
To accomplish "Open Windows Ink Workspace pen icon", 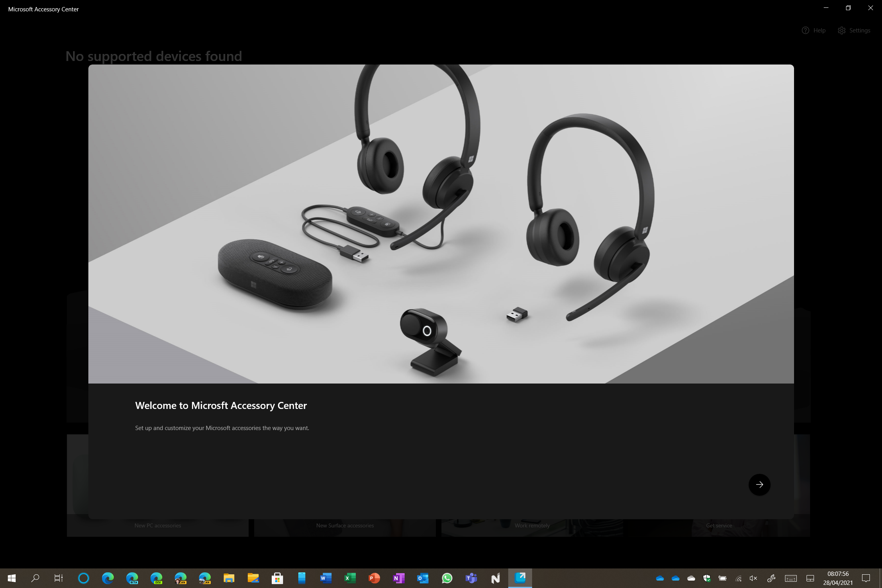I will (x=771, y=578).
